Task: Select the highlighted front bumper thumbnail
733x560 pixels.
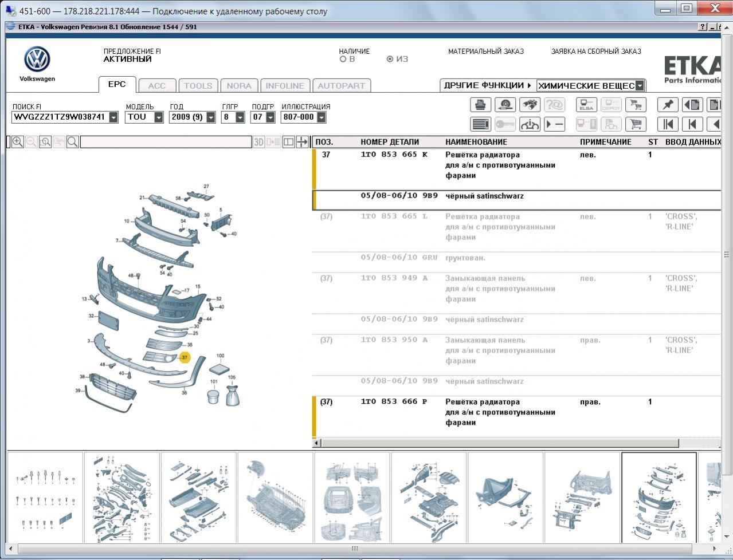Action: click(x=659, y=497)
